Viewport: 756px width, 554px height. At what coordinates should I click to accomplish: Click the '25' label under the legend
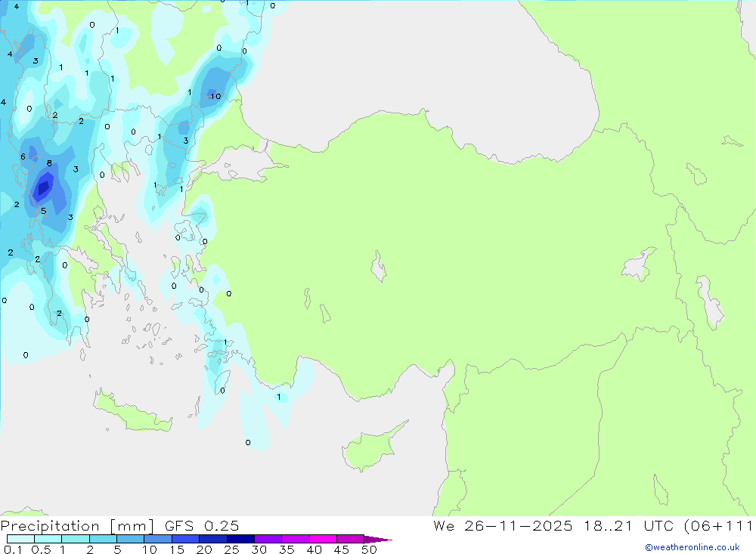(231, 549)
